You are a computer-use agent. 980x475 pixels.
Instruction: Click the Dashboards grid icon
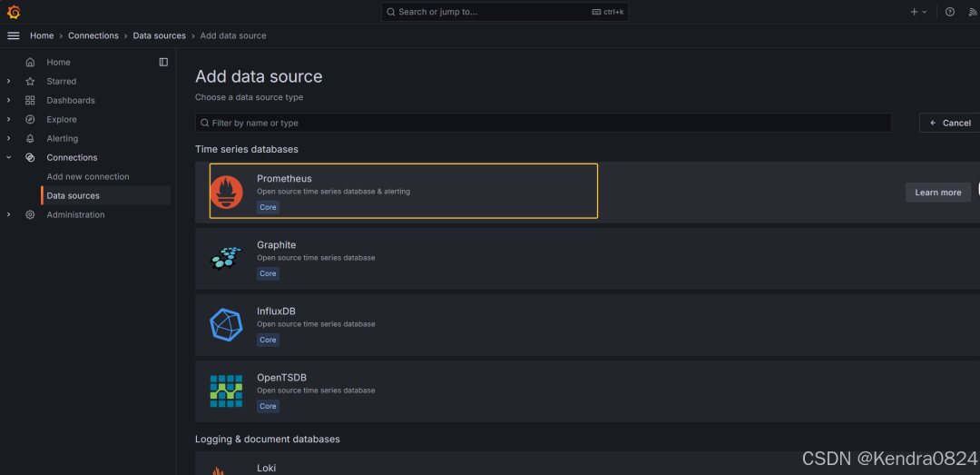pos(30,100)
